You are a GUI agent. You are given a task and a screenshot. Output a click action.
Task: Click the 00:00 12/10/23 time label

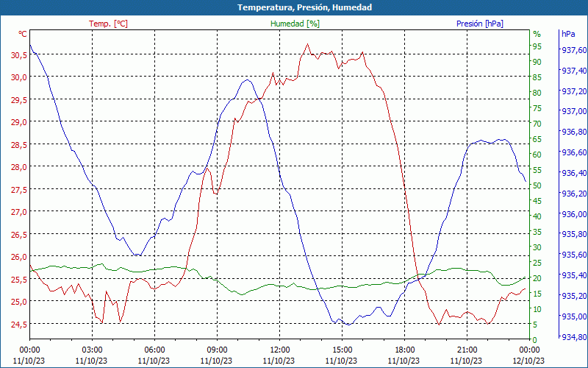click(x=529, y=355)
